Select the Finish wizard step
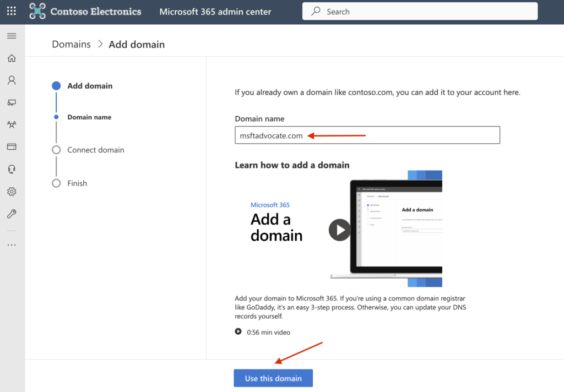Image resolution: width=564 pixels, height=392 pixels. [x=77, y=183]
